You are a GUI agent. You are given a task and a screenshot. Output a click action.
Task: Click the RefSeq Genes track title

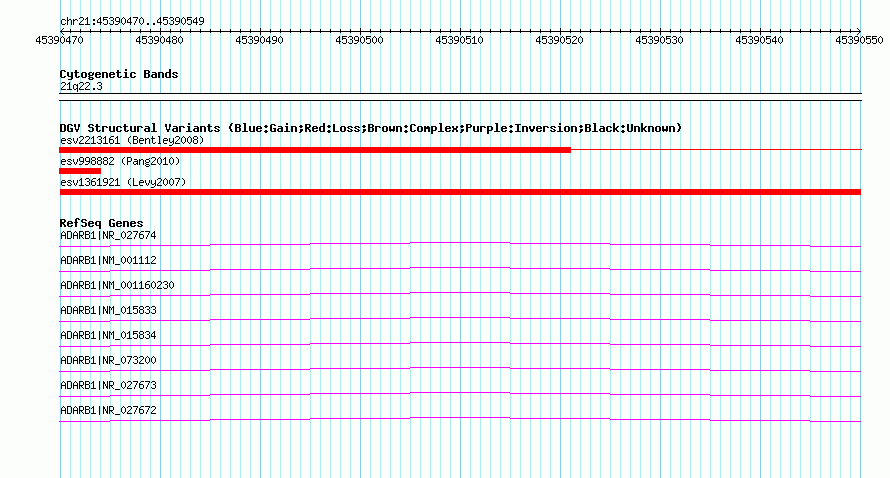101,223
